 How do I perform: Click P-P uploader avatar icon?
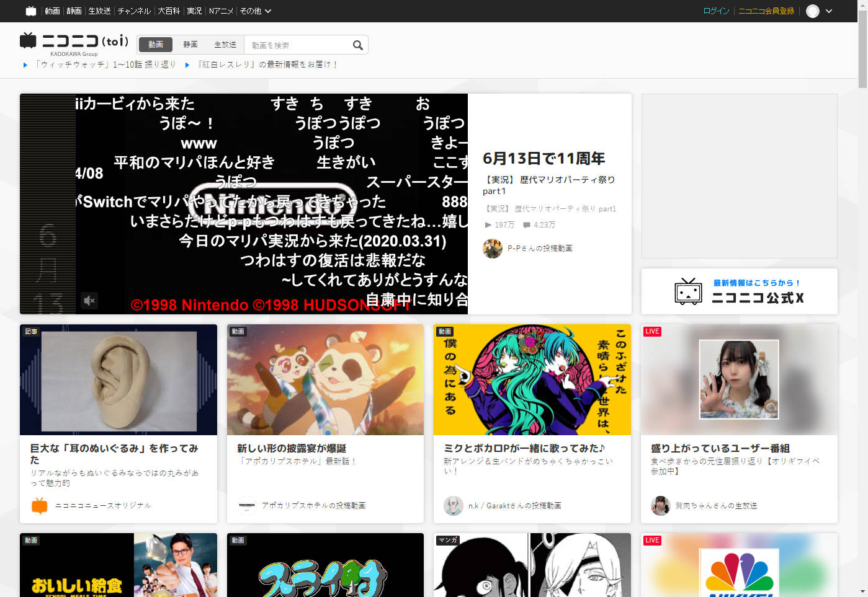tap(493, 249)
